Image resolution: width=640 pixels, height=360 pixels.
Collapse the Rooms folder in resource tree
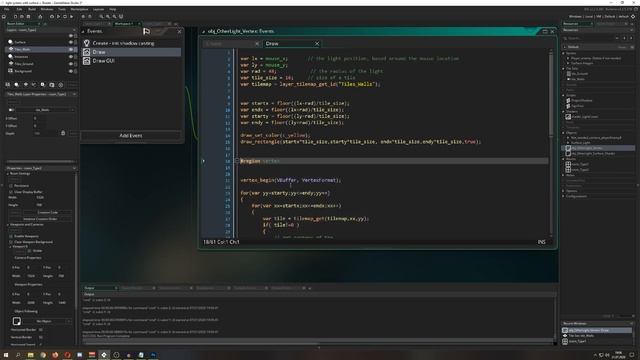pos(564,159)
